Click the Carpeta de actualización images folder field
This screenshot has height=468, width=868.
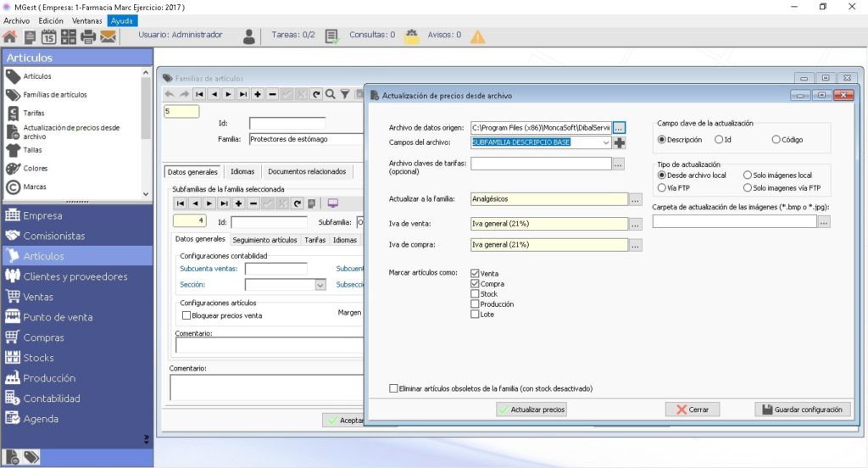click(735, 222)
